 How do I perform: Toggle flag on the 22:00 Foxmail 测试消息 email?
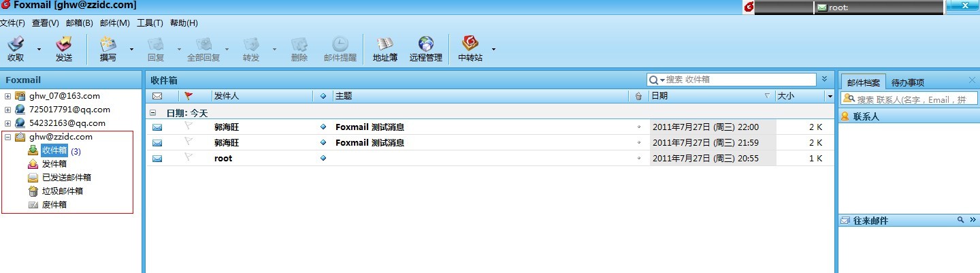(x=189, y=127)
